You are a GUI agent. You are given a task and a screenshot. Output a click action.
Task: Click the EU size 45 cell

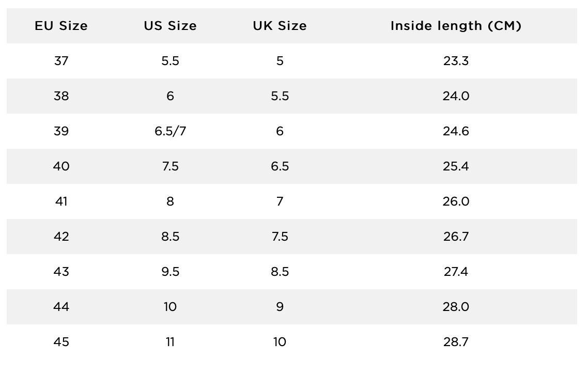61,342
